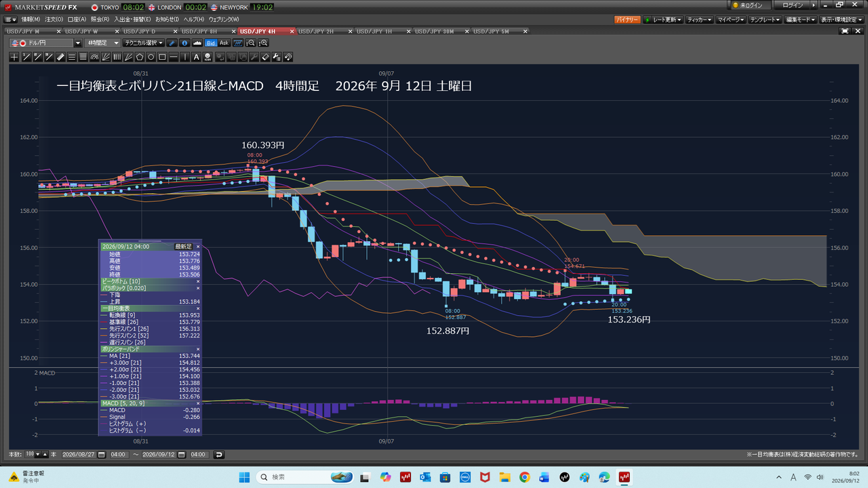Click the chart zoom-in magnifier icon

click(x=264, y=43)
